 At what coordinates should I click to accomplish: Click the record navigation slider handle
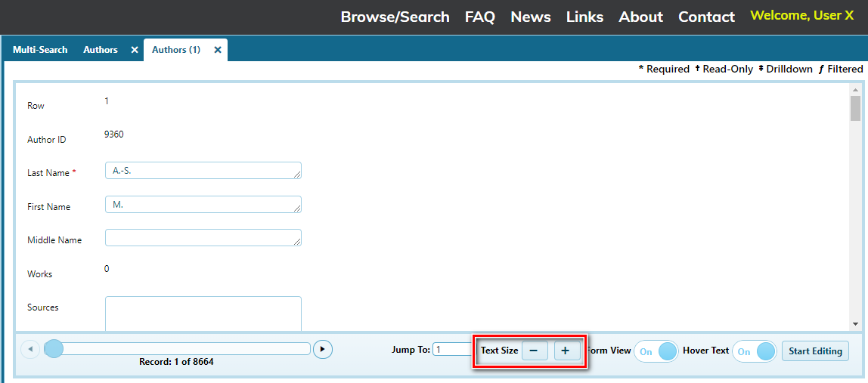(x=54, y=348)
